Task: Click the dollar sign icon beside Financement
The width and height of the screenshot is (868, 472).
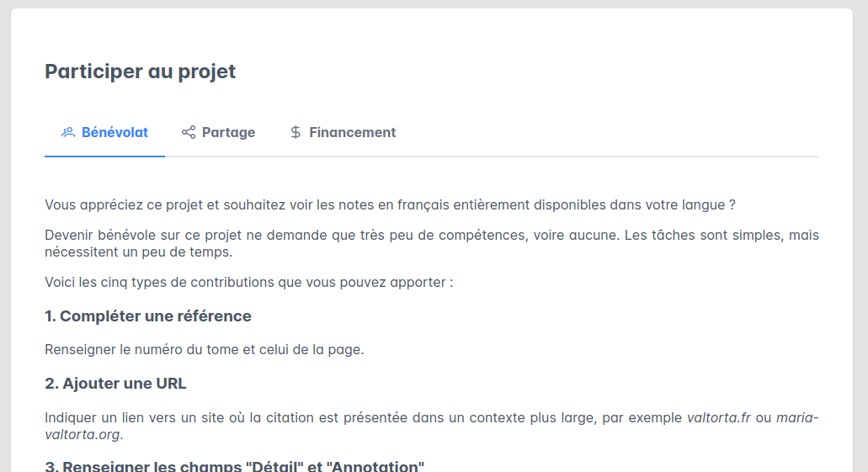Action: pos(296,132)
